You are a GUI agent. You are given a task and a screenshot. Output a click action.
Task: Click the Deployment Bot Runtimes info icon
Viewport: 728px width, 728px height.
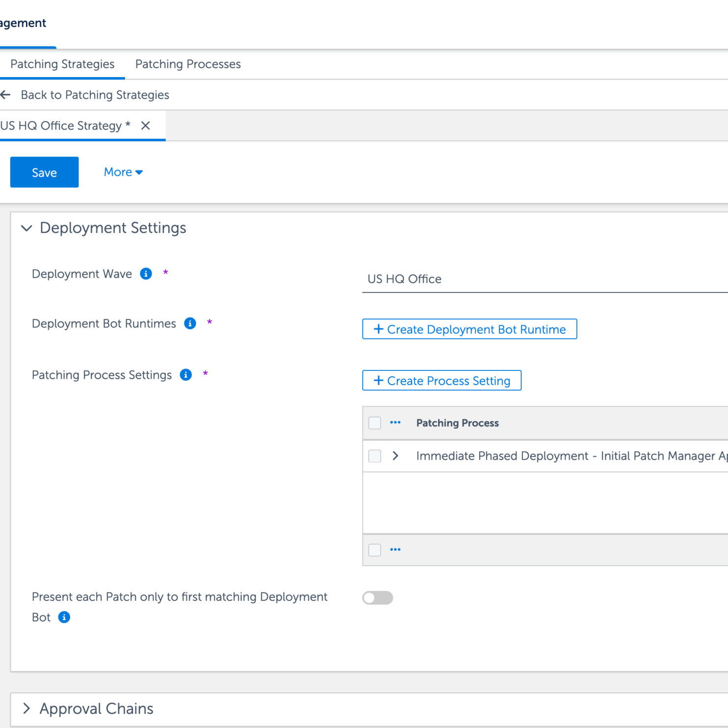[x=190, y=323]
